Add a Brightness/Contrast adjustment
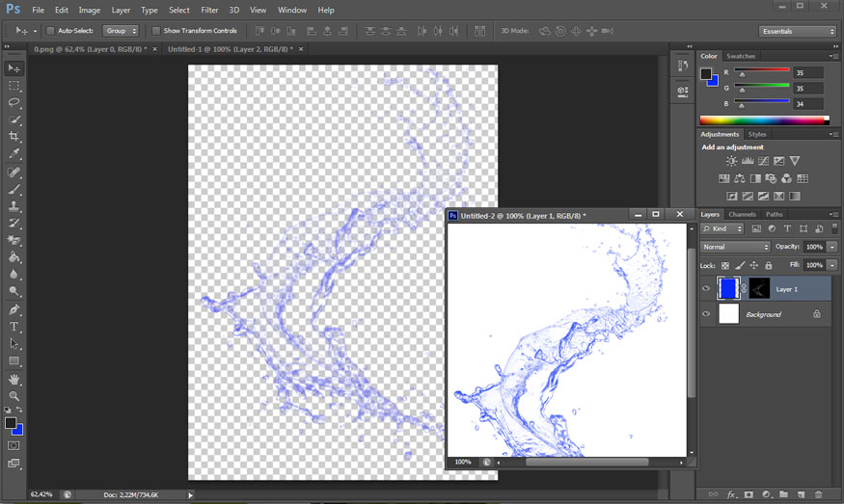Image resolution: width=844 pixels, height=504 pixels. pos(731,161)
